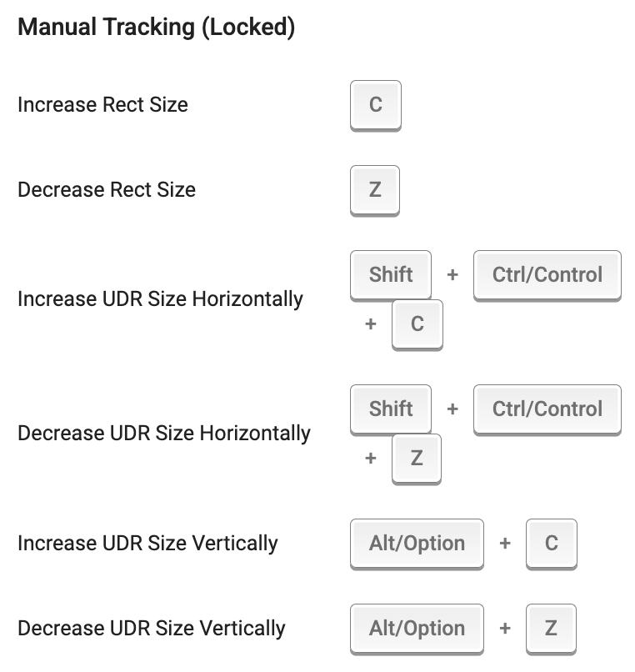This screenshot has width=635, height=672.
Task: Click the Increase Rect Size label
Action: tap(102, 105)
